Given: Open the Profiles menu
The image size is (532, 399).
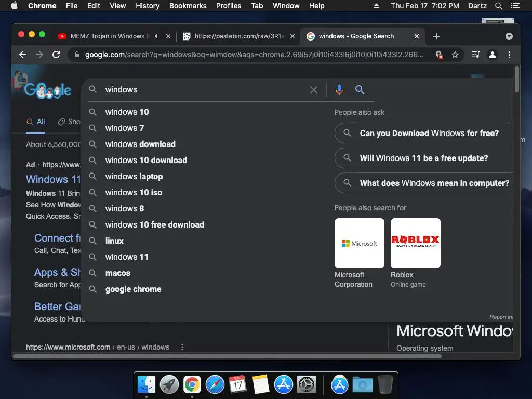Looking at the screenshot, I should coord(229,6).
